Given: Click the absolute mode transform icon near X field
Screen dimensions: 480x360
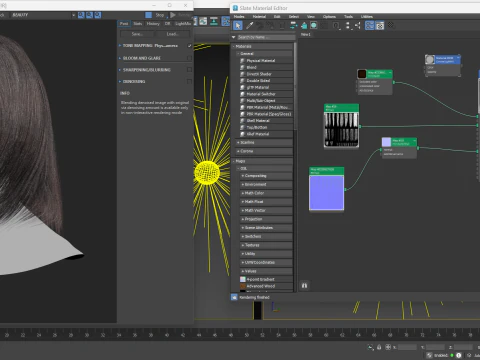Looking at the screenshot, I should (388, 347).
